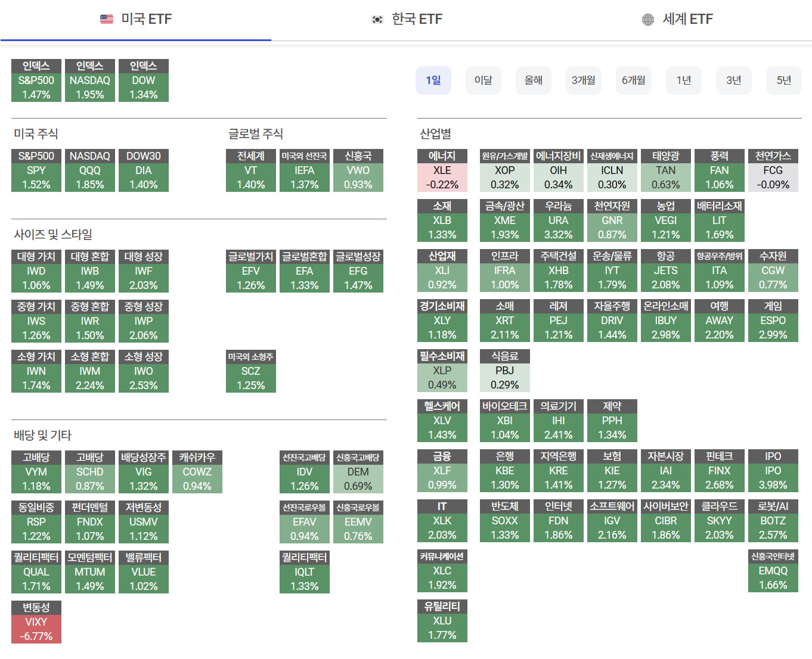Open the IPO tile showing 3.98%

tap(773, 471)
